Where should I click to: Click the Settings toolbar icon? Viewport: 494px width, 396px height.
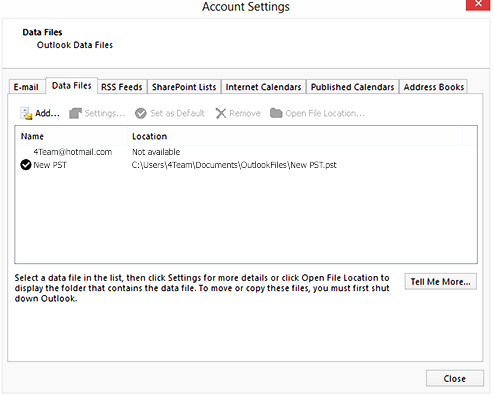tap(75, 113)
